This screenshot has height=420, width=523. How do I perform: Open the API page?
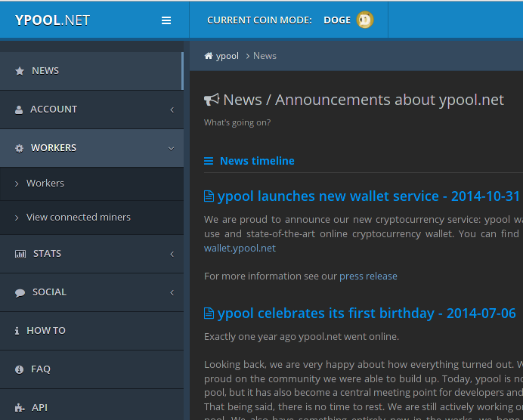click(x=91, y=406)
